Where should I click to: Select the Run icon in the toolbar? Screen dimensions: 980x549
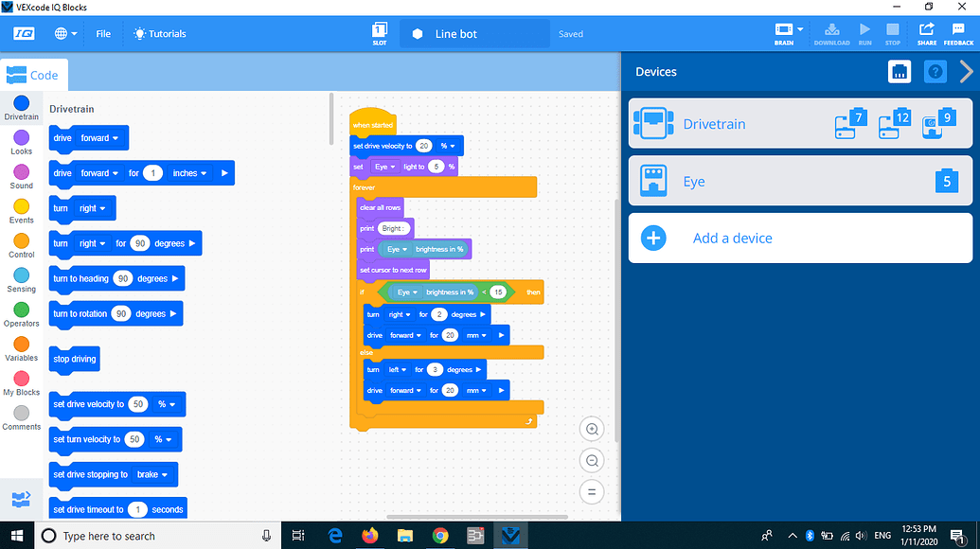(864, 31)
